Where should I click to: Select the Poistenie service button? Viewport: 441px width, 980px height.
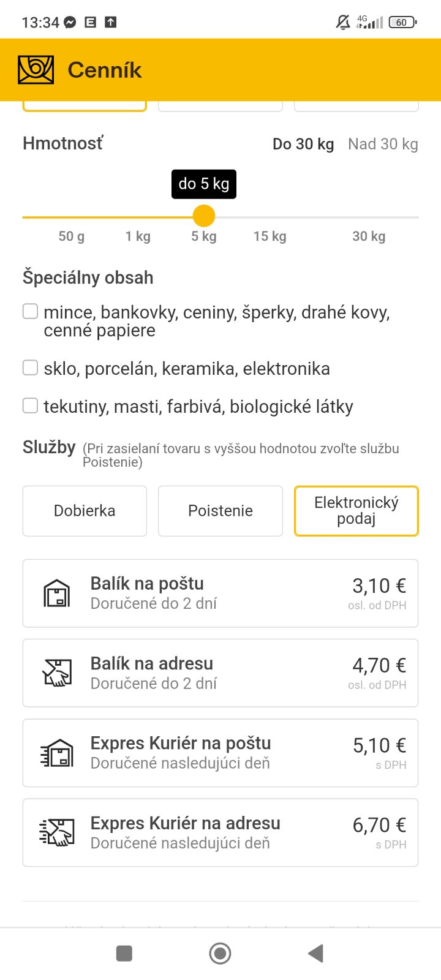(x=221, y=511)
